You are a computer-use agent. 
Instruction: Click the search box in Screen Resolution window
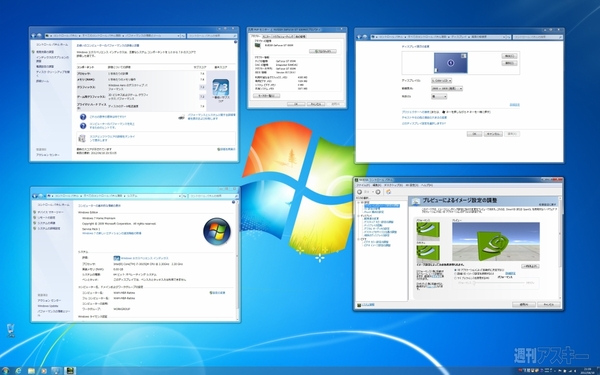point(537,37)
